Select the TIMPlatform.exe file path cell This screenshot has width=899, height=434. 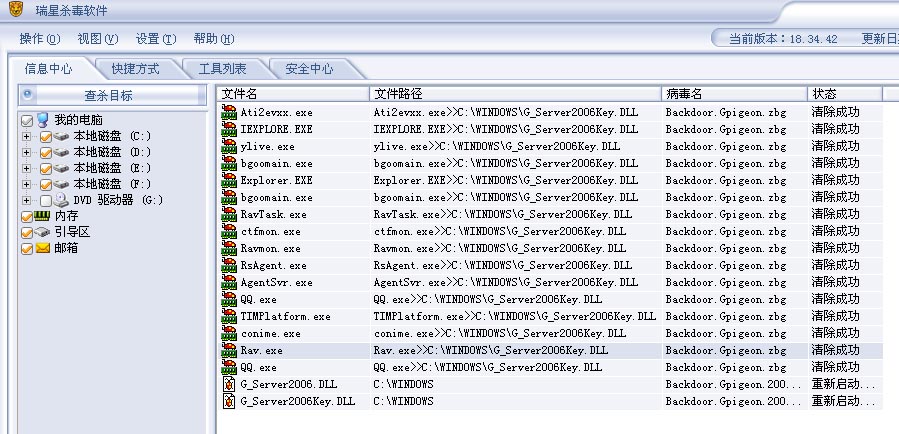click(x=515, y=316)
